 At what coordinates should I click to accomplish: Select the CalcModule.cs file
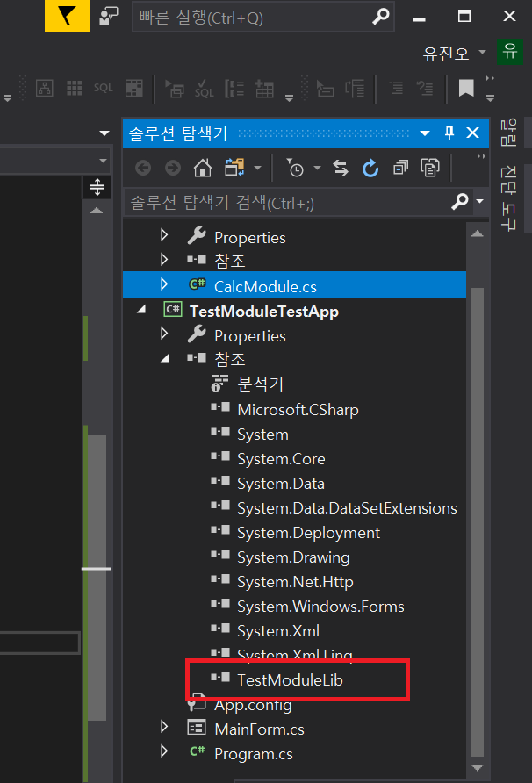pos(265,287)
